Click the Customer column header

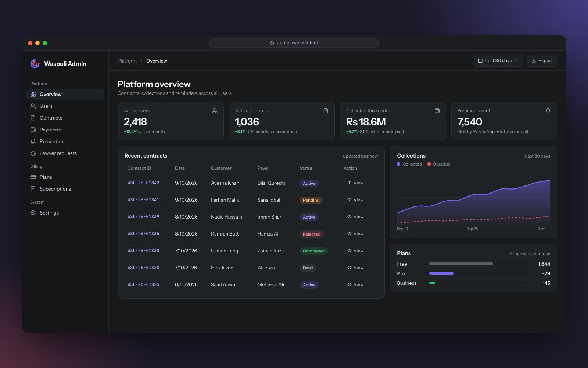(221, 168)
